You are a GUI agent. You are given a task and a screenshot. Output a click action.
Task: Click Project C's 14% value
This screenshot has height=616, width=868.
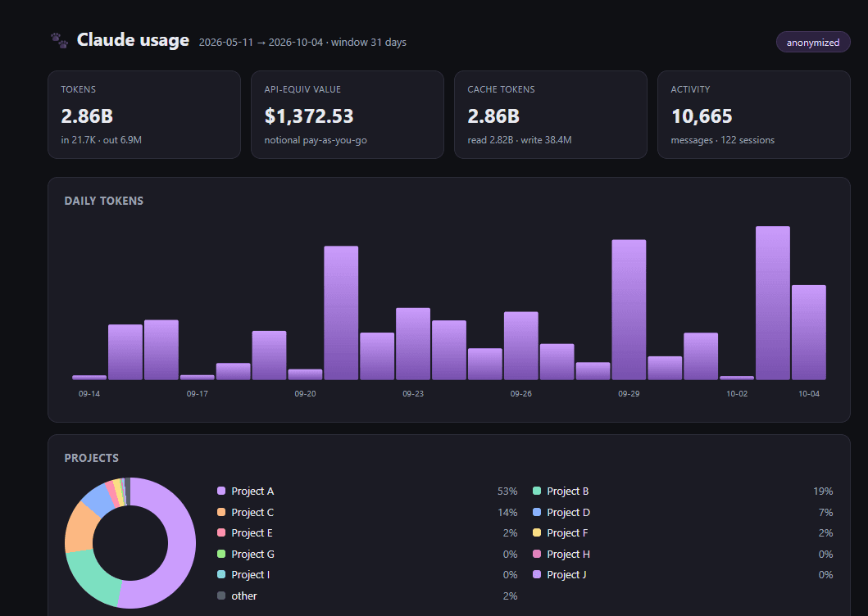pyautogui.click(x=507, y=513)
